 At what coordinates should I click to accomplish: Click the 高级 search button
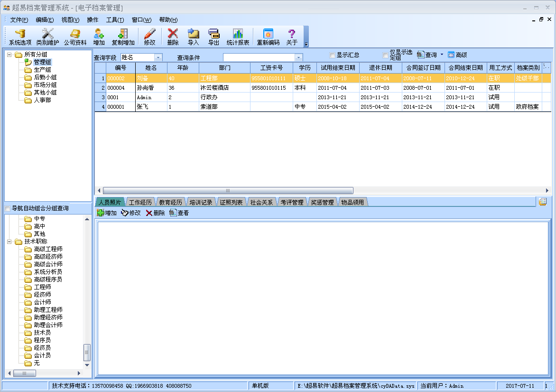457,55
